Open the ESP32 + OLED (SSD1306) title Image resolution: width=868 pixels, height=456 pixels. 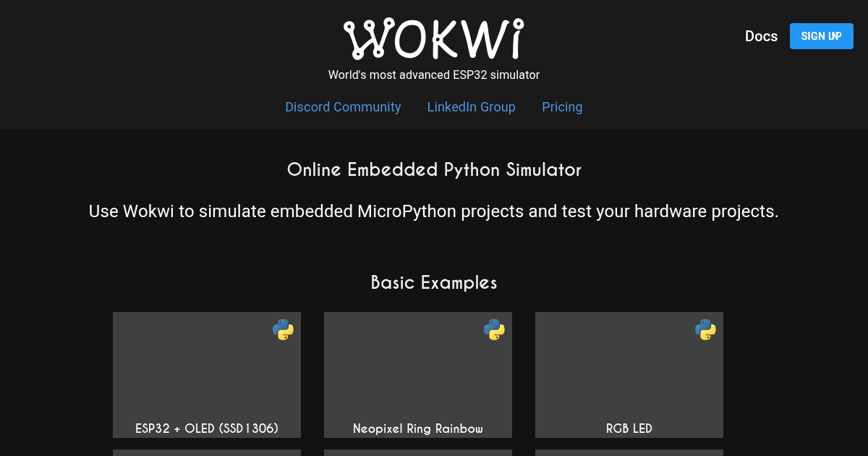207,428
